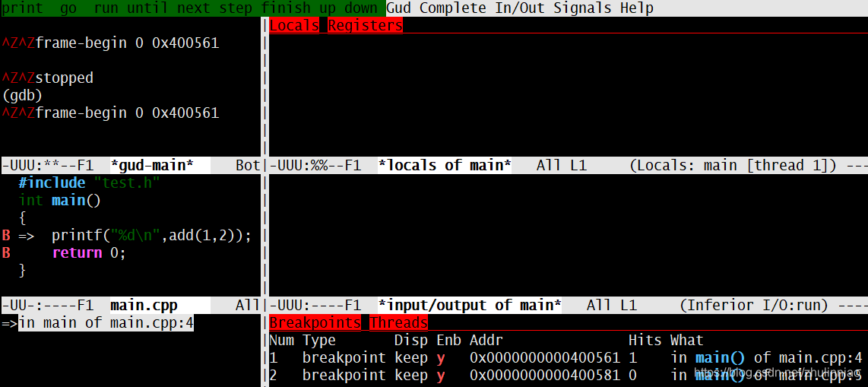Click the Hits column header
Screen dimensions: 868x387
(645, 340)
